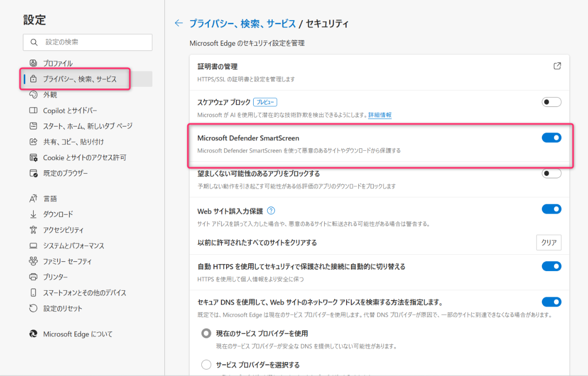Viewport: 588px width, 376px height.
Task: Click the プレビュー badge
Action: pyautogui.click(x=265, y=102)
